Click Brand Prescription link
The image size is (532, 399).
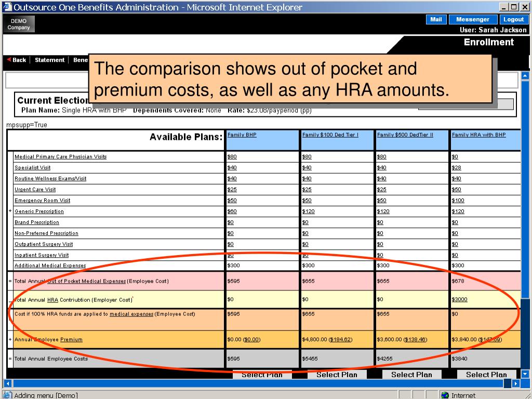pyautogui.click(x=37, y=222)
